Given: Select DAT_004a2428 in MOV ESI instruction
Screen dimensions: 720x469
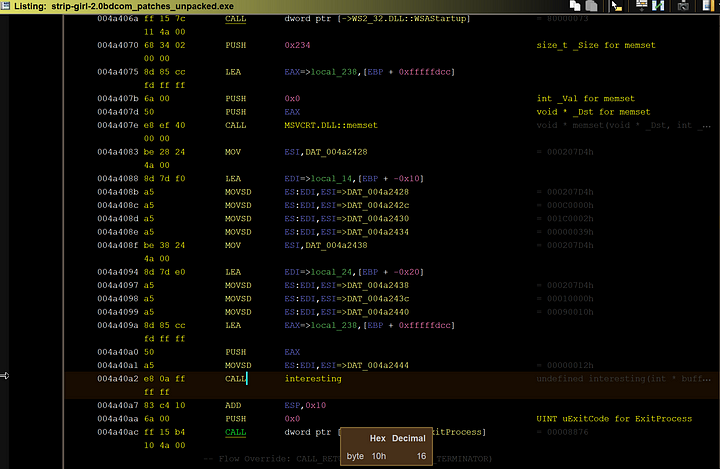Looking at the screenshot, I should [x=336, y=152].
